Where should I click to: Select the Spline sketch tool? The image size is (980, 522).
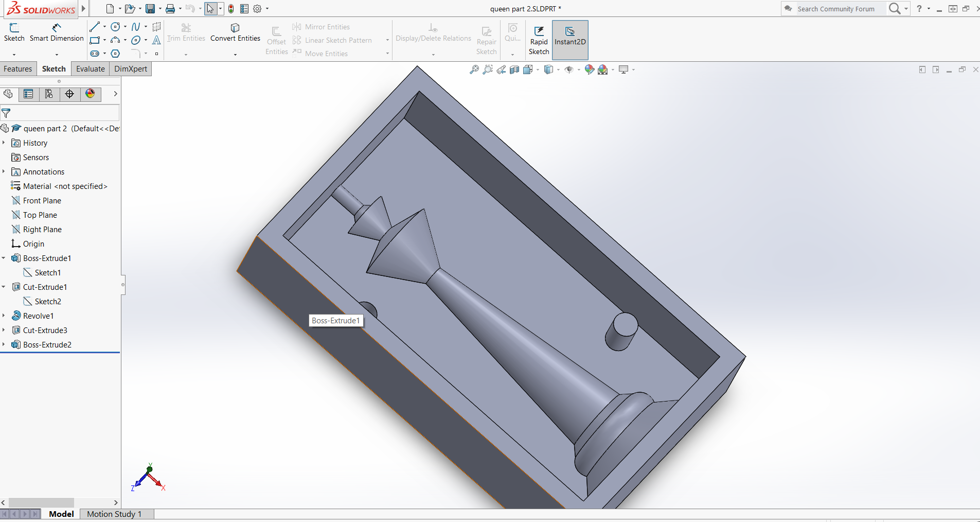coord(136,27)
